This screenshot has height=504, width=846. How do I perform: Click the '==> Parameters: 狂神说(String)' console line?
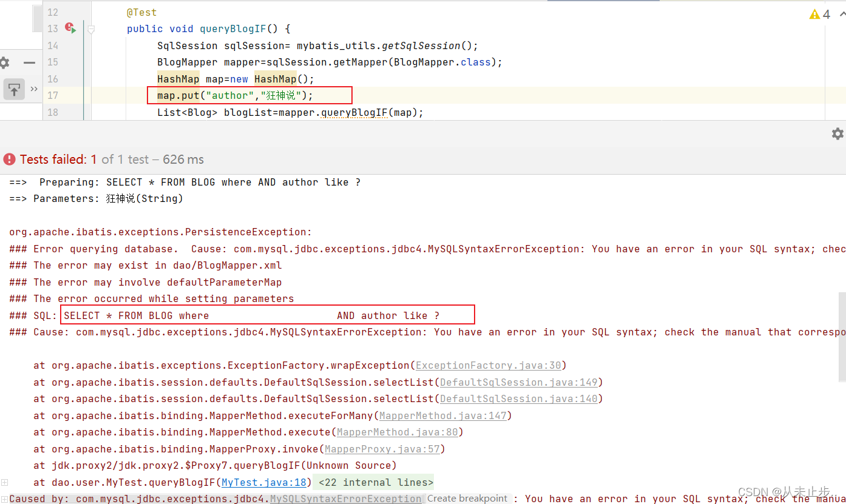tap(96, 198)
